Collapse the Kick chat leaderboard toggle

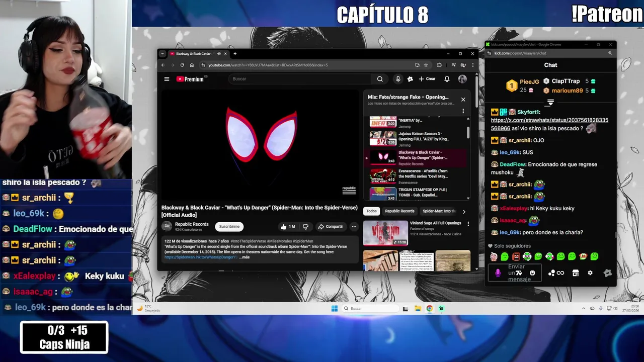click(x=550, y=103)
